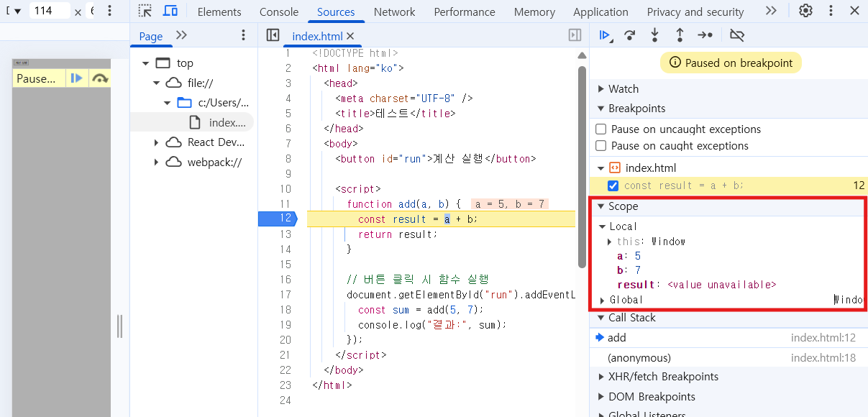Open DevTools settings gear
The height and width of the screenshot is (417, 868).
pyautogui.click(x=806, y=12)
